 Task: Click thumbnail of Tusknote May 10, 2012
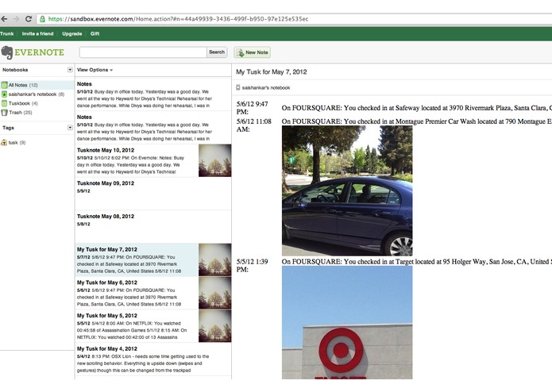214,160
